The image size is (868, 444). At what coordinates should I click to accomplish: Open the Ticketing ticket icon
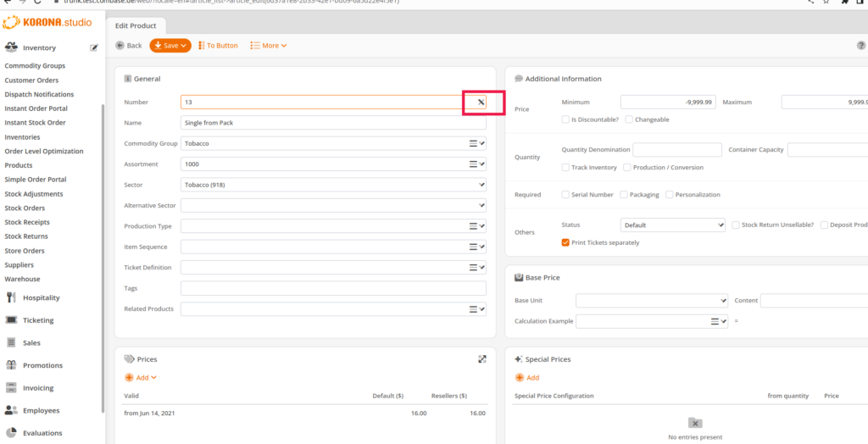pyautogui.click(x=11, y=320)
